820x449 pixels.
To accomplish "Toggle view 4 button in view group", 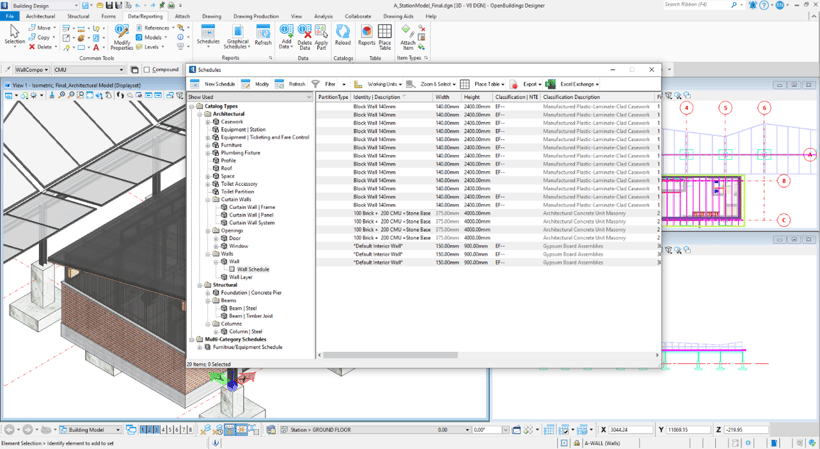I will (163, 430).
